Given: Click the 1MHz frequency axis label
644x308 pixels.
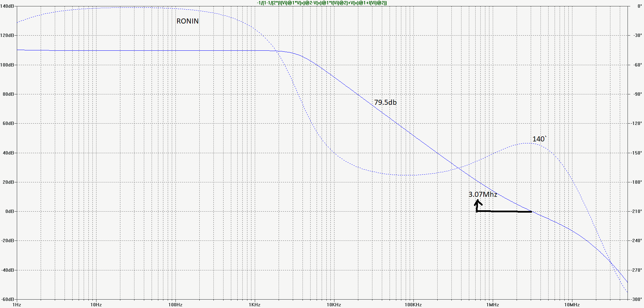Looking at the screenshot, I should tap(493, 305).
